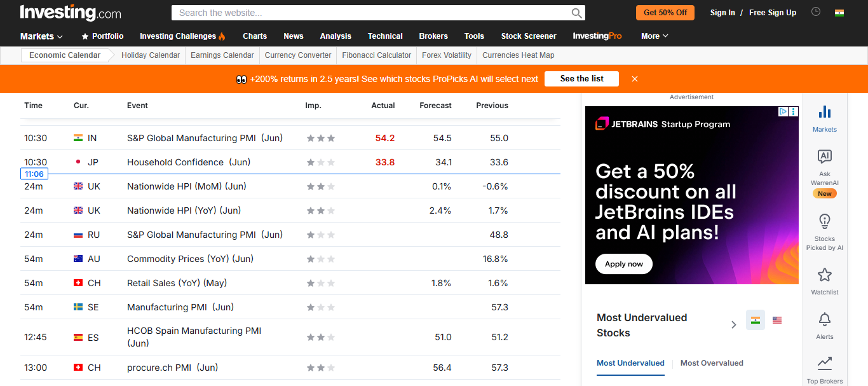Click Japan flag in Household Confidence row
Screen dimensions: 868x386
point(78,162)
